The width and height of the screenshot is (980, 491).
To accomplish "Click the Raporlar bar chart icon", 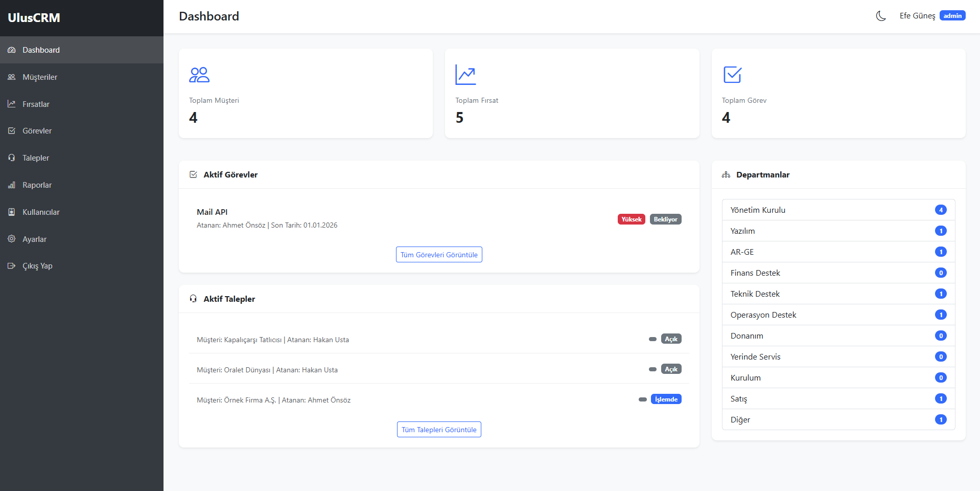I will pyautogui.click(x=12, y=185).
